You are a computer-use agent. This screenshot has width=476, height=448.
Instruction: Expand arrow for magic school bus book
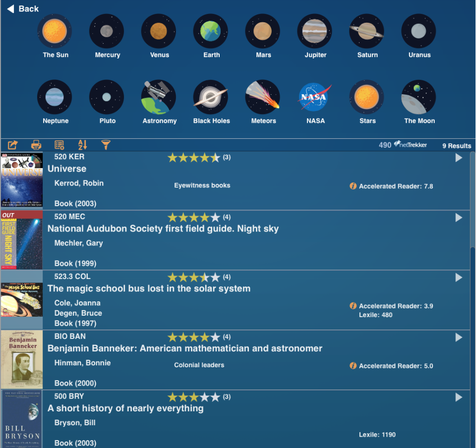(x=459, y=278)
